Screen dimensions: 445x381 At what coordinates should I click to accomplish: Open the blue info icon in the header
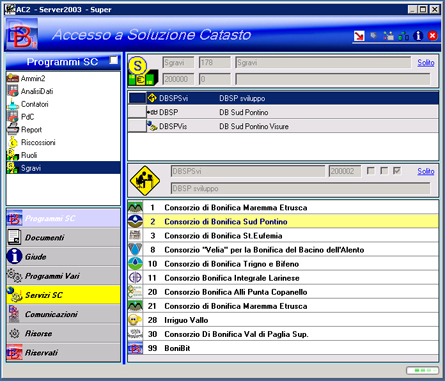[x=418, y=35]
